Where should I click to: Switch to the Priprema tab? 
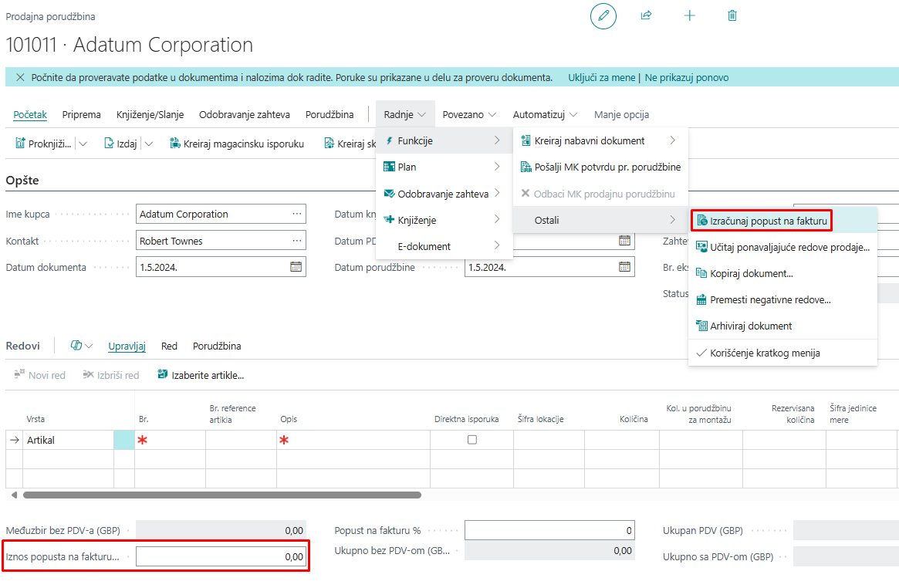click(x=81, y=115)
